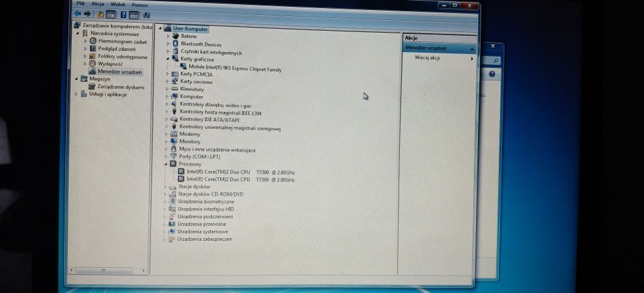Select the second Core 2 Duo T7300 entry

pos(241,180)
